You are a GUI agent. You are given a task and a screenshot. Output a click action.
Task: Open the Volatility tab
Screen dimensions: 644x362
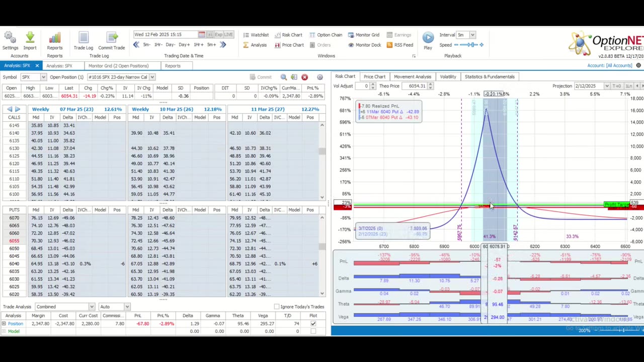click(448, 77)
